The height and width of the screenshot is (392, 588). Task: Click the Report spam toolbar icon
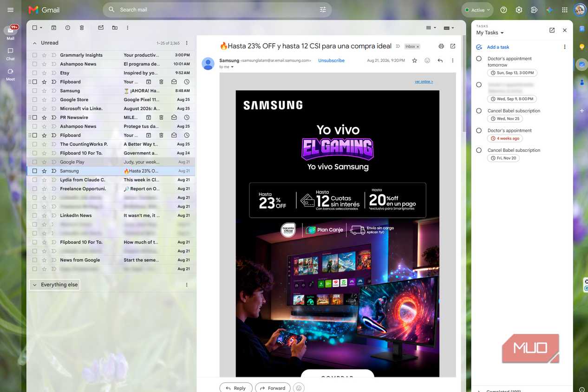pos(68,28)
